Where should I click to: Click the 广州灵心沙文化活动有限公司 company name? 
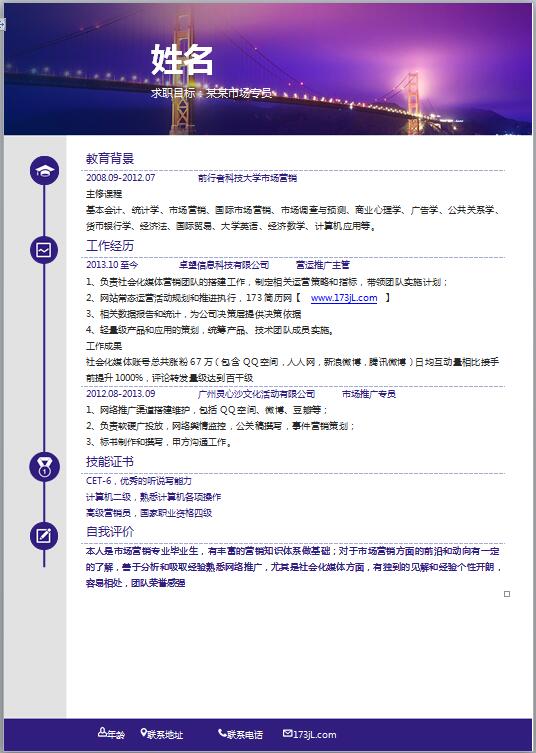(x=256, y=394)
